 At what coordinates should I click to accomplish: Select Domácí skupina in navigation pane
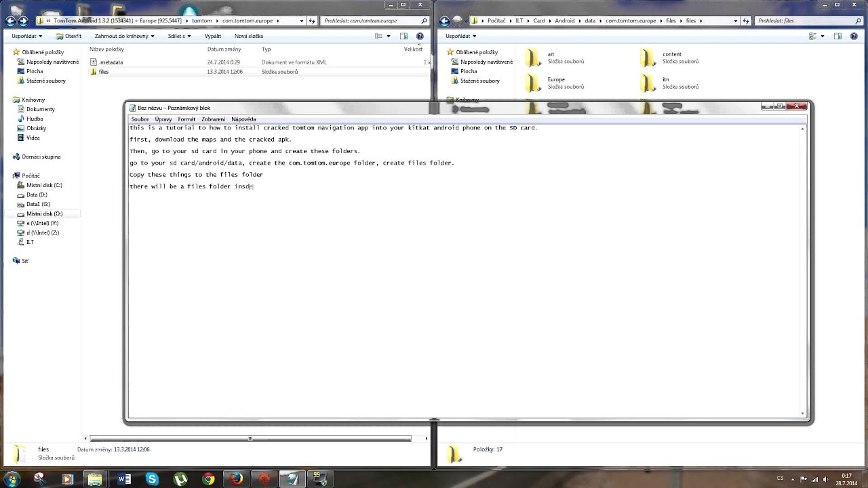(41, 157)
